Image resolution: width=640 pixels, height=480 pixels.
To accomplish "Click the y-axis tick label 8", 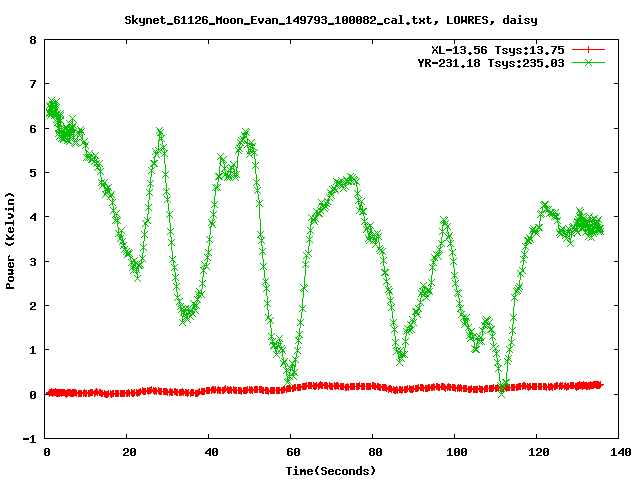I will tap(33, 41).
